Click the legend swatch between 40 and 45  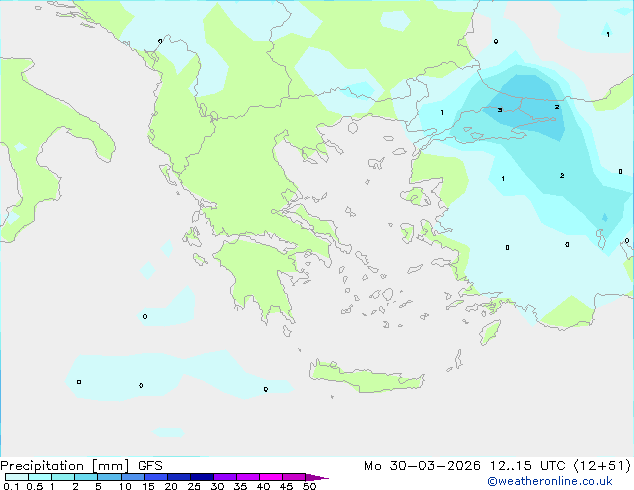click(x=271, y=477)
